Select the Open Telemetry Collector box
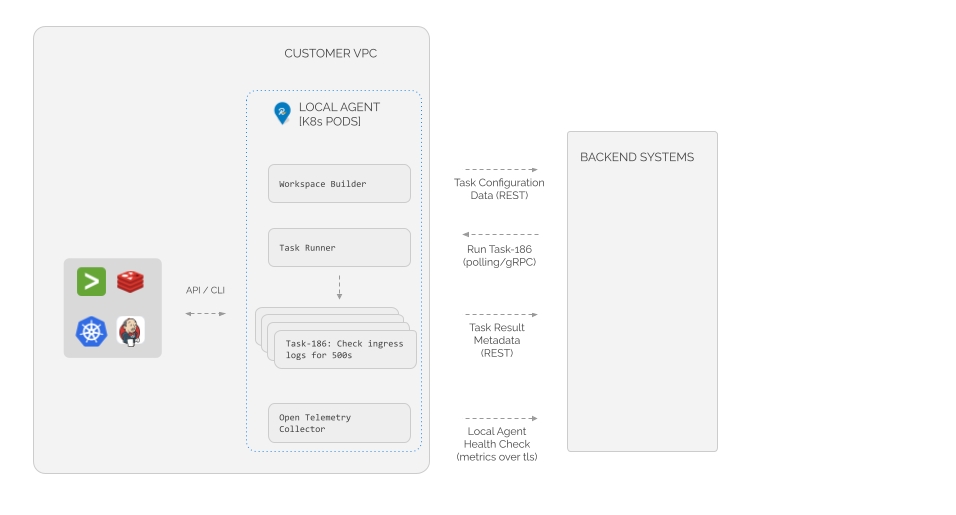This screenshot has height=515, width=956. [339, 423]
